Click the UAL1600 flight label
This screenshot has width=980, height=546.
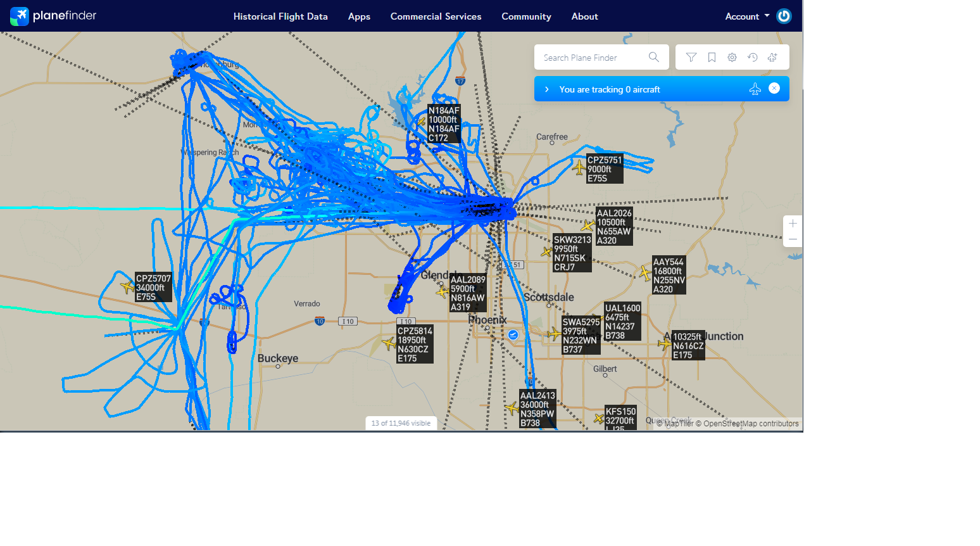click(x=622, y=322)
